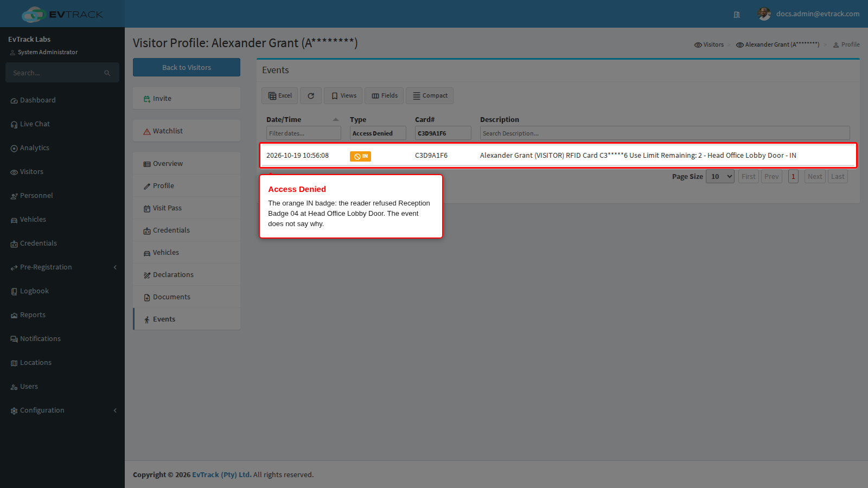868x488 pixels.
Task: Open Users in sidebar
Action: coord(62,387)
